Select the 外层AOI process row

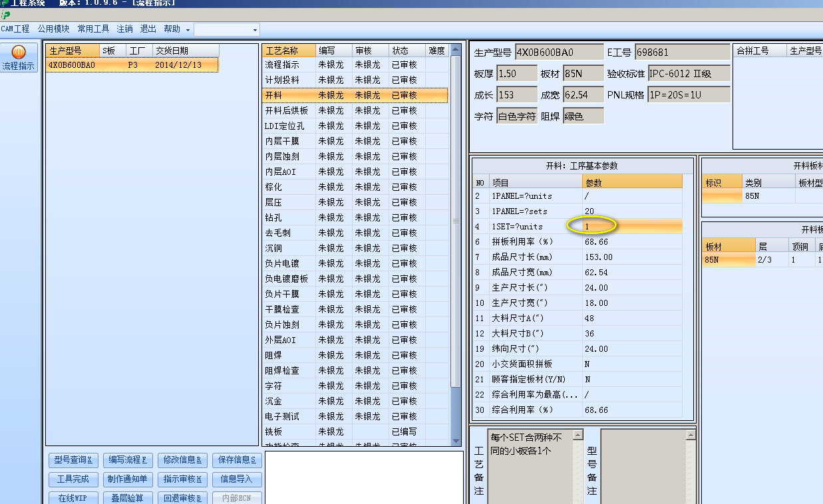pos(356,340)
